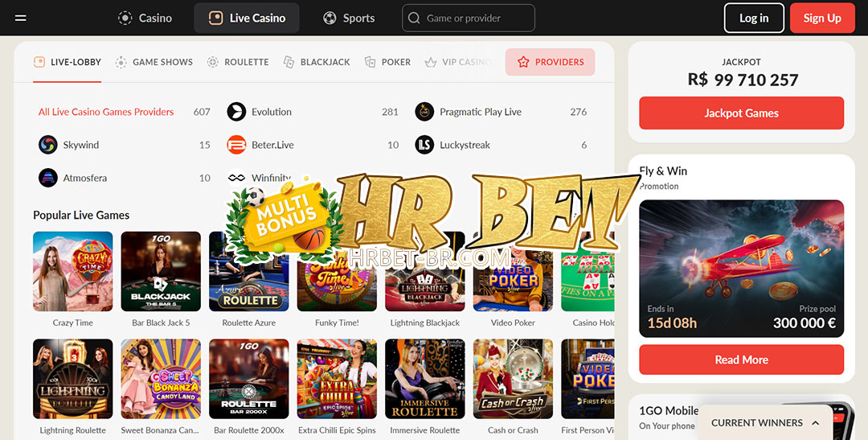Select the Live-Lobby tab

(67, 62)
